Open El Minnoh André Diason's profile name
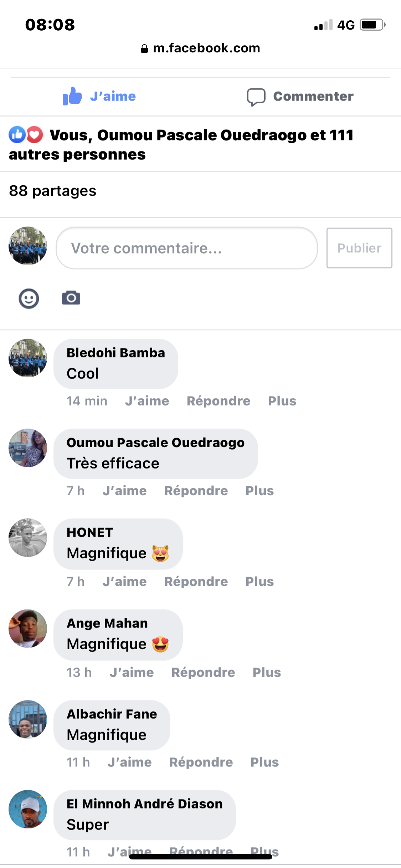 [x=144, y=804]
